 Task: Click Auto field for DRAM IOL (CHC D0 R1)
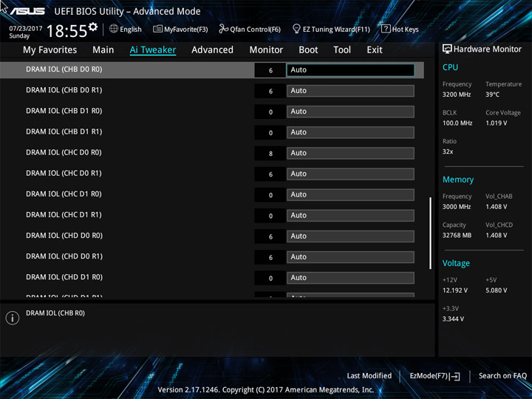[x=350, y=174]
